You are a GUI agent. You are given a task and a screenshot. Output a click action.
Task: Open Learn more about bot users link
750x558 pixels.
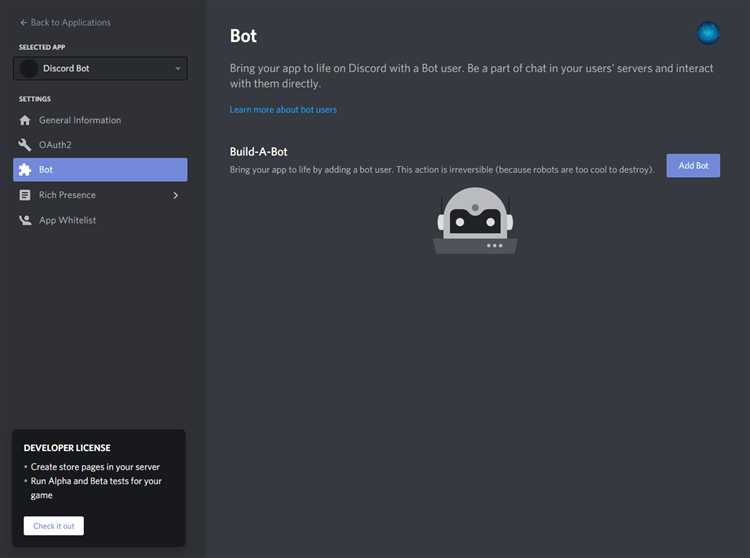pos(283,109)
